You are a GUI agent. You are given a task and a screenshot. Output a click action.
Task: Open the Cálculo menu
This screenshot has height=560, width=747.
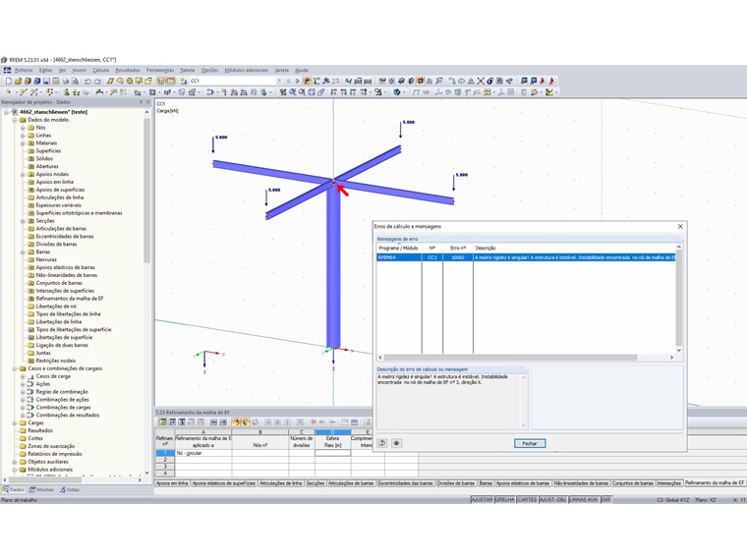pos(100,70)
